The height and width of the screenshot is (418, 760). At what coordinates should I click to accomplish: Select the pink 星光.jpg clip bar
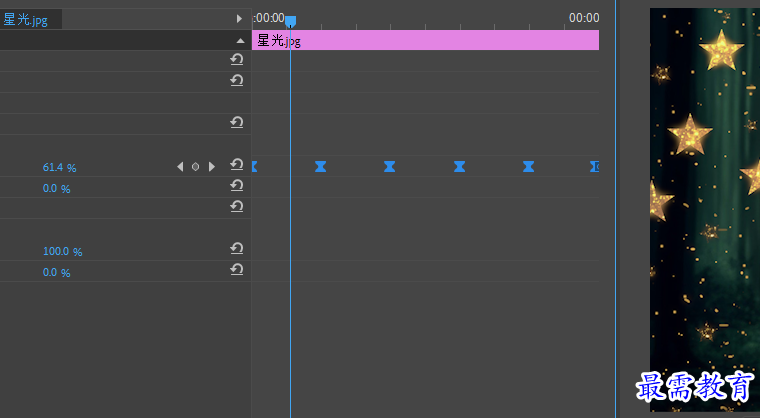point(425,40)
